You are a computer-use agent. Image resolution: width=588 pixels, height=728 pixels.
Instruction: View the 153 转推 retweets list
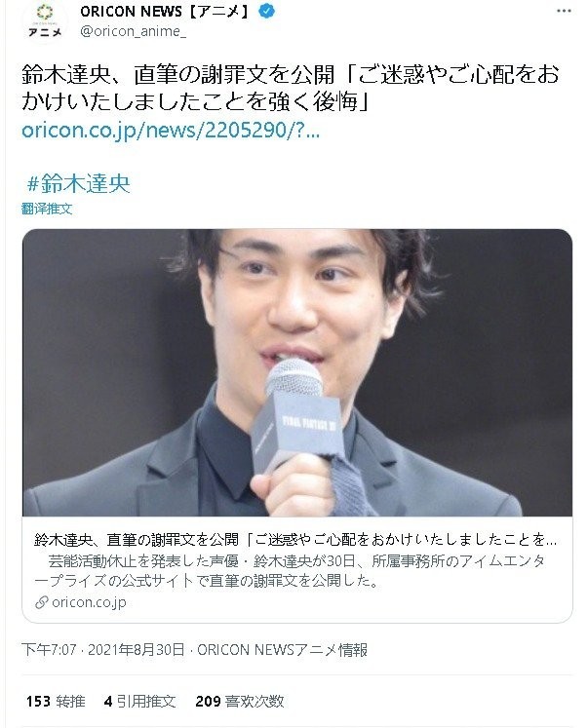[56, 701]
